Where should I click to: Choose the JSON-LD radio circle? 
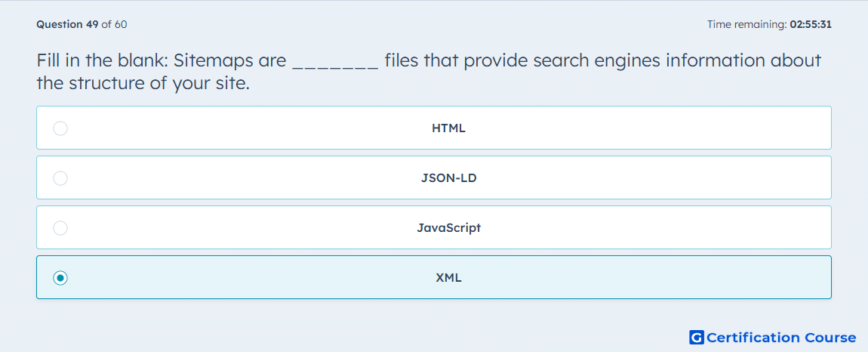(x=60, y=178)
